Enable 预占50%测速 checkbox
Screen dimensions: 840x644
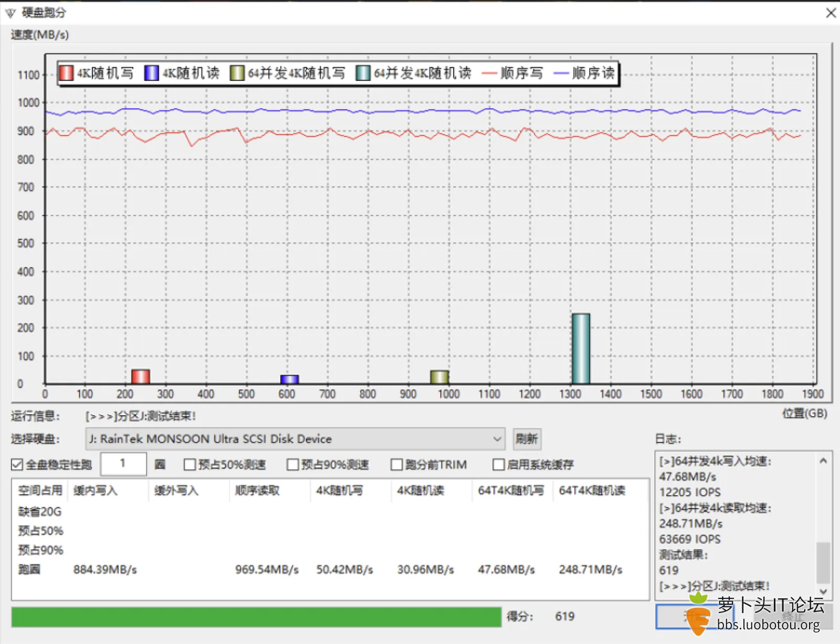pos(190,464)
